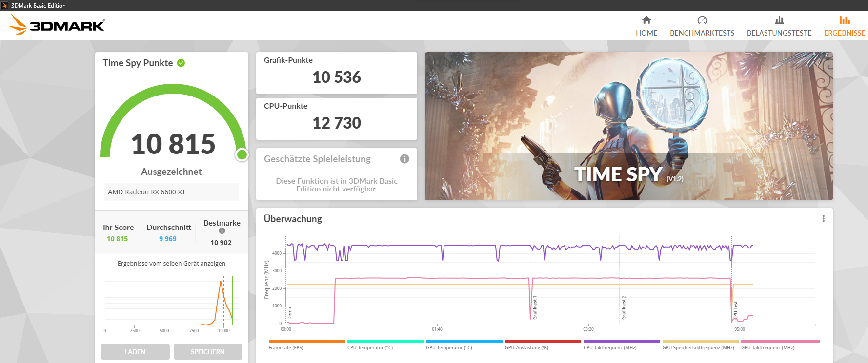This screenshot has height=363, width=868.
Task: Click the LADEN button
Action: tap(135, 352)
